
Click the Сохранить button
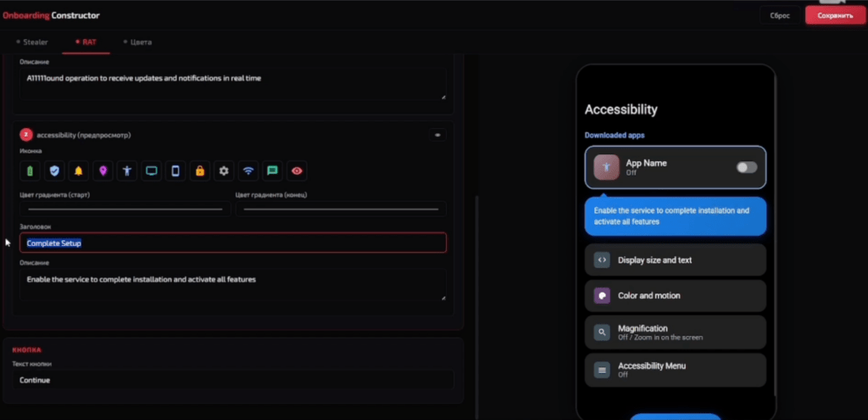pyautogui.click(x=835, y=15)
